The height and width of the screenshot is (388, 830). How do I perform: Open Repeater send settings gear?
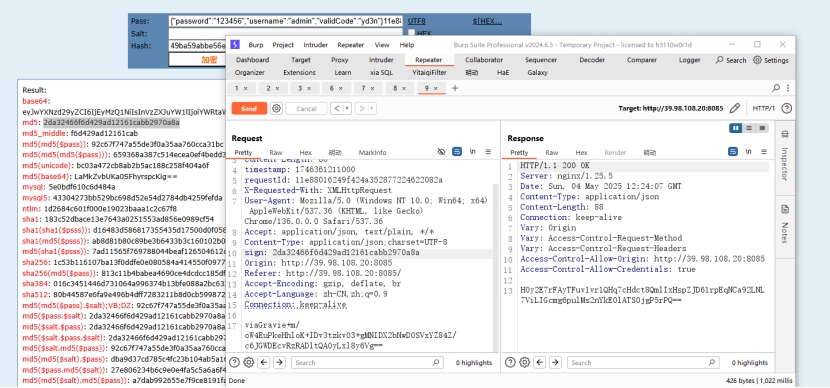pos(276,109)
